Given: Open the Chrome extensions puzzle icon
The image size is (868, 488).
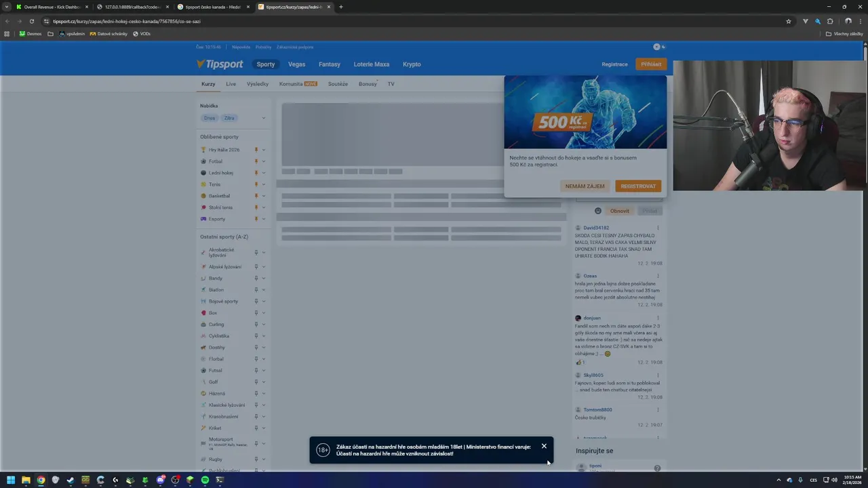Looking at the screenshot, I should [x=830, y=21].
